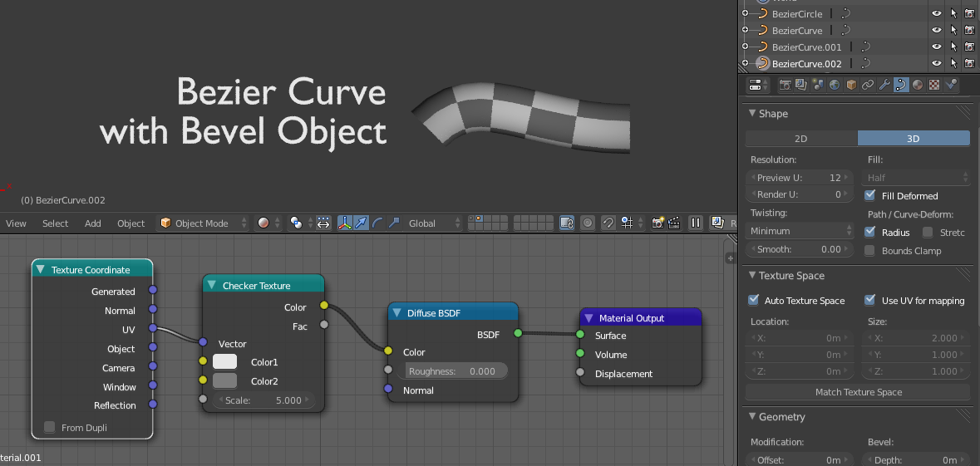This screenshot has height=466, width=980.
Task: Click the BezierCurve.001 curve data icon
Action: pos(865,47)
